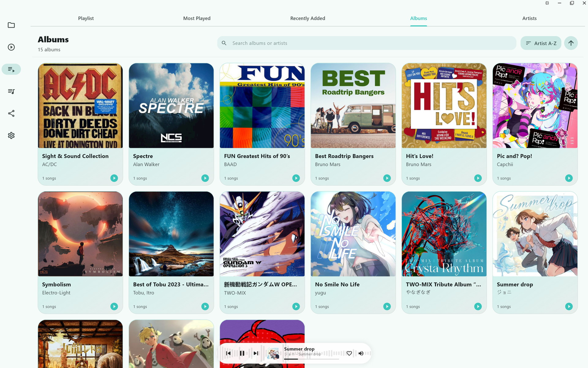Open the Hit's Love! cover art
588x368 pixels.
444,105
